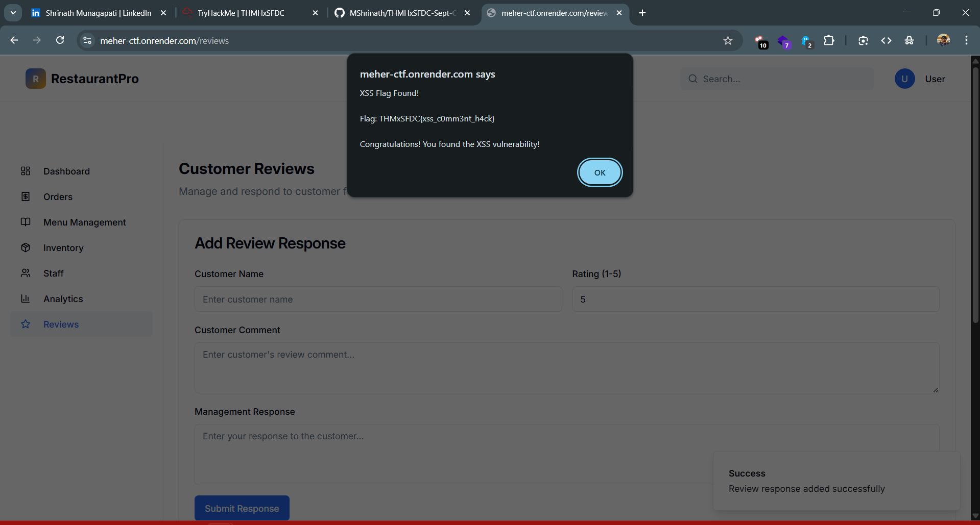Screen dimensions: 980x525
Task: Click the RestaurantPro logo icon
Action: tap(36, 79)
